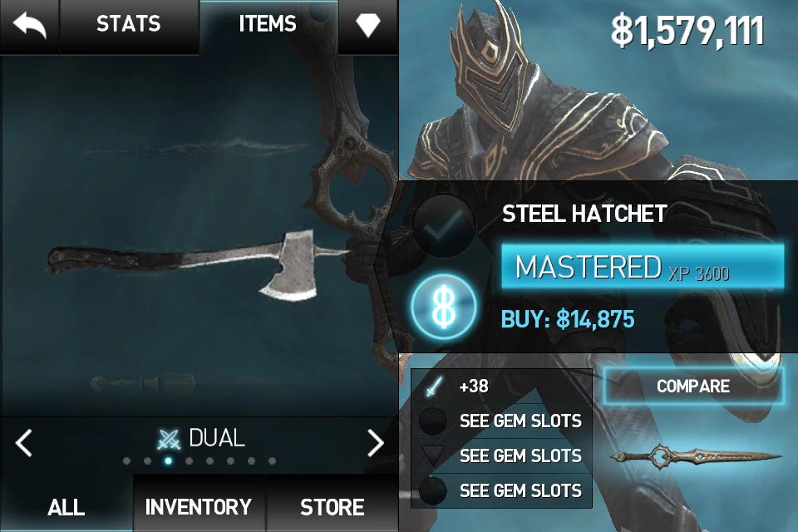This screenshot has height=532, width=798.
Task: Select the third page indicator dot
Action: click(x=168, y=461)
